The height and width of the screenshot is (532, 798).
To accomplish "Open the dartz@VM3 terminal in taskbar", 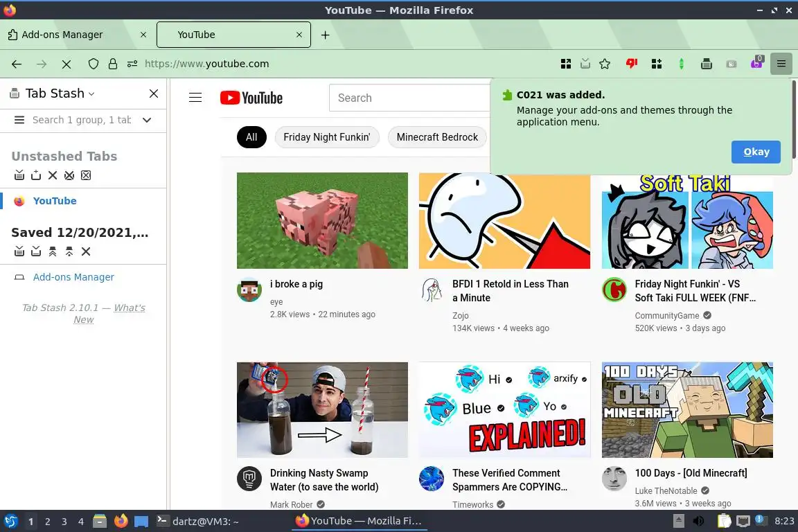I will (x=197, y=521).
